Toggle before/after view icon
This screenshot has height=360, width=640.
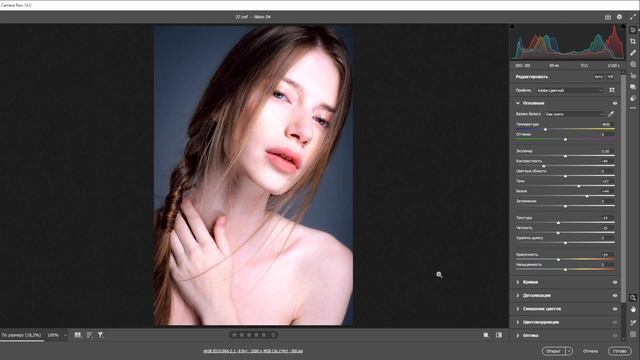coord(499,335)
